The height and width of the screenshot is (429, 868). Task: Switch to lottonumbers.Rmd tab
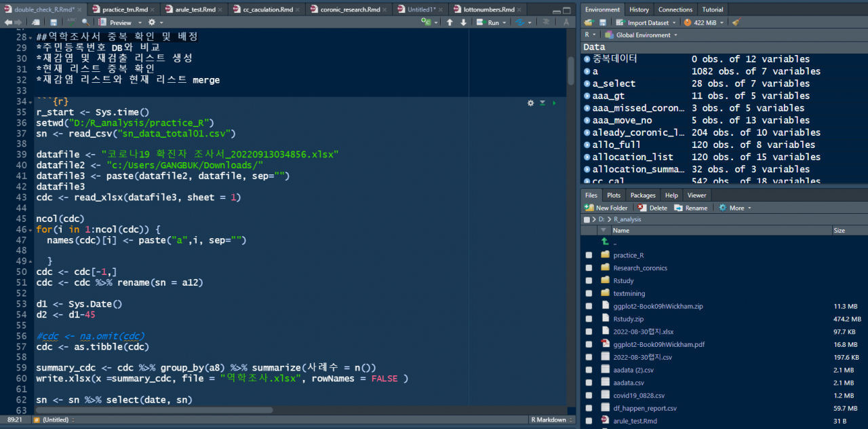[x=489, y=10]
